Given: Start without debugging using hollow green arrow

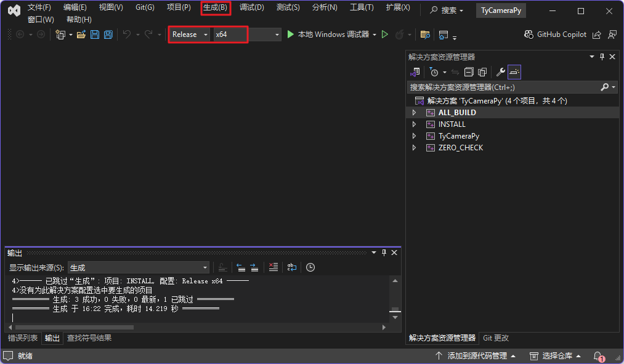Looking at the screenshot, I should coord(385,34).
